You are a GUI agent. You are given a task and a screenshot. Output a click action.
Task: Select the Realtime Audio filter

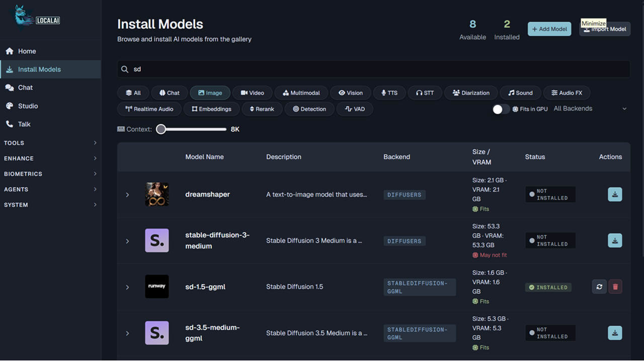point(149,109)
